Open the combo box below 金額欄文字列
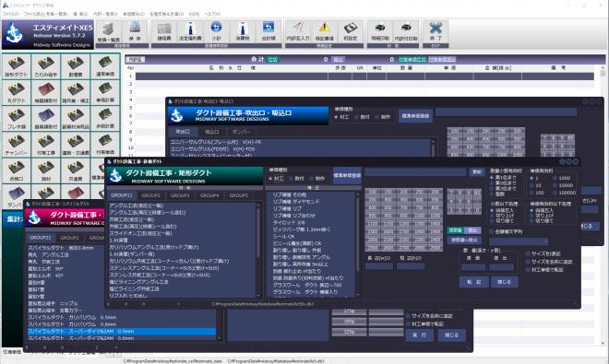Screen dimensions: 609x364 [x=519, y=241]
